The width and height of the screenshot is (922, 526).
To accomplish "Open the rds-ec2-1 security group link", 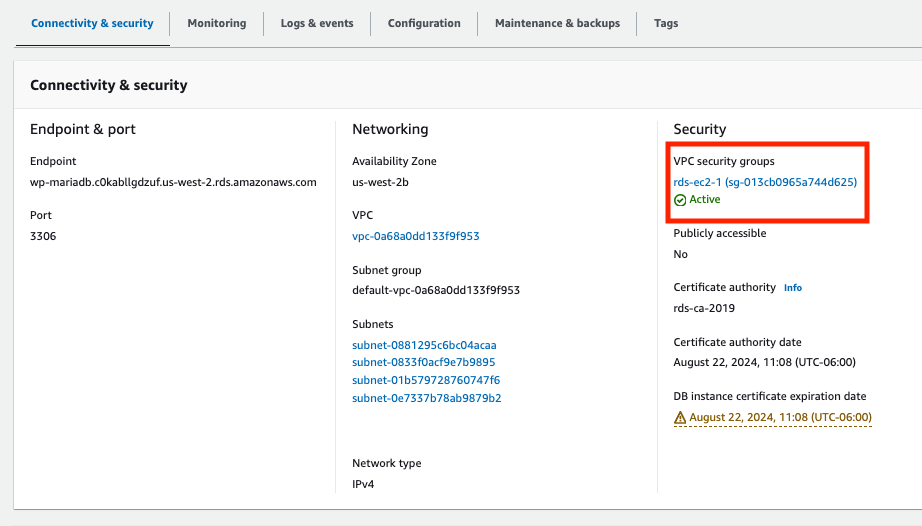I will click(x=765, y=182).
